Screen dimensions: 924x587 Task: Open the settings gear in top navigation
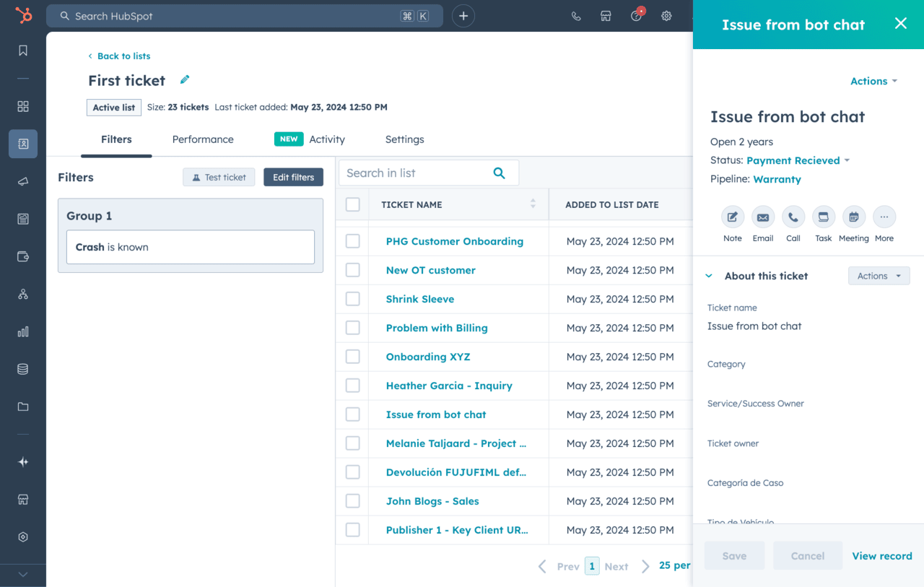(666, 16)
